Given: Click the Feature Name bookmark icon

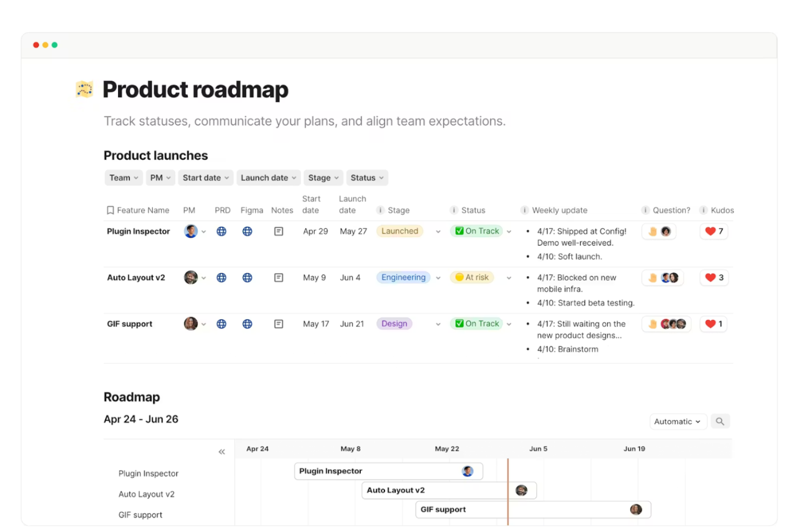Looking at the screenshot, I should pyautogui.click(x=110, y=210).
